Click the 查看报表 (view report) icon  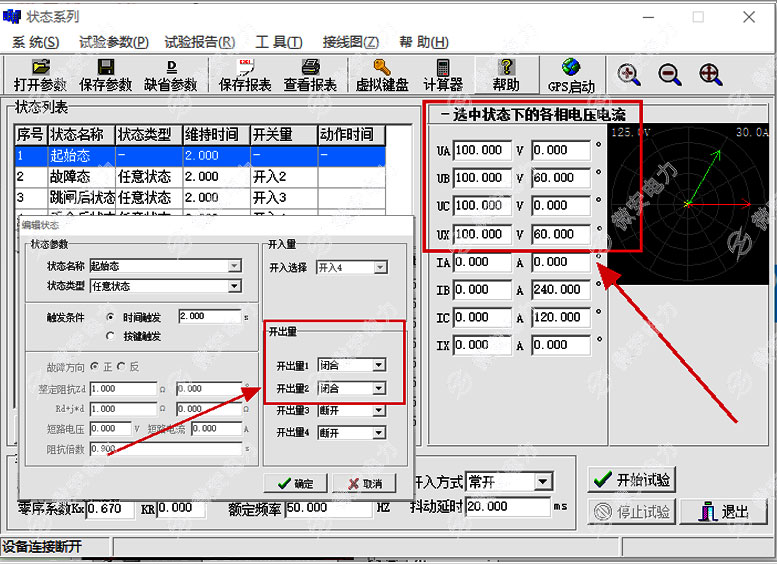(310, 67)
